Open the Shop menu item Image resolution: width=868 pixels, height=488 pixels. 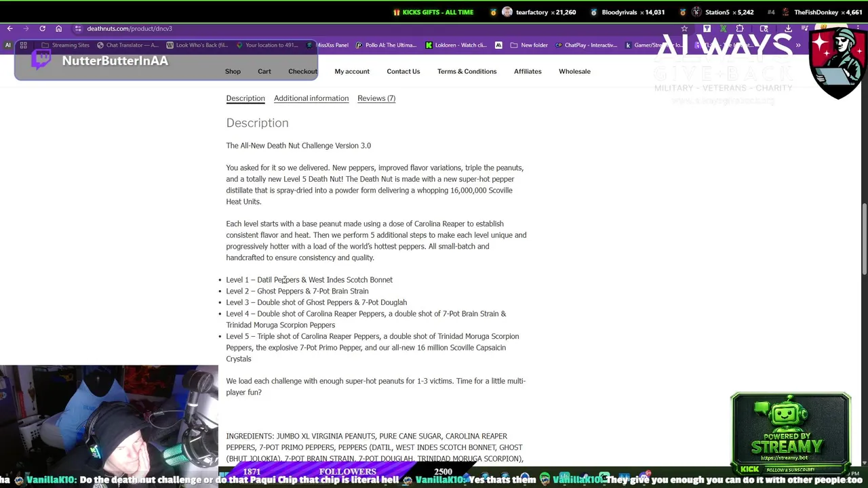pyautogui.click(x=233, y=71)
